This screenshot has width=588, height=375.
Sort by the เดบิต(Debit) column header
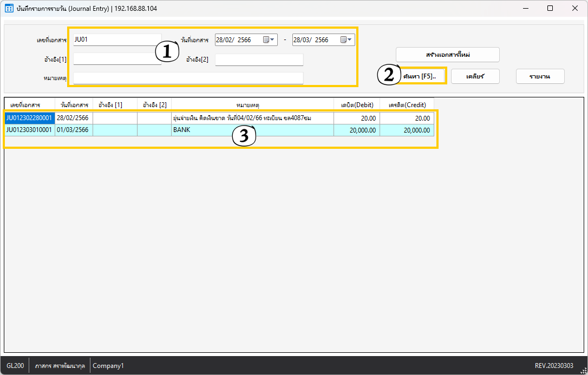click(356, 104)
